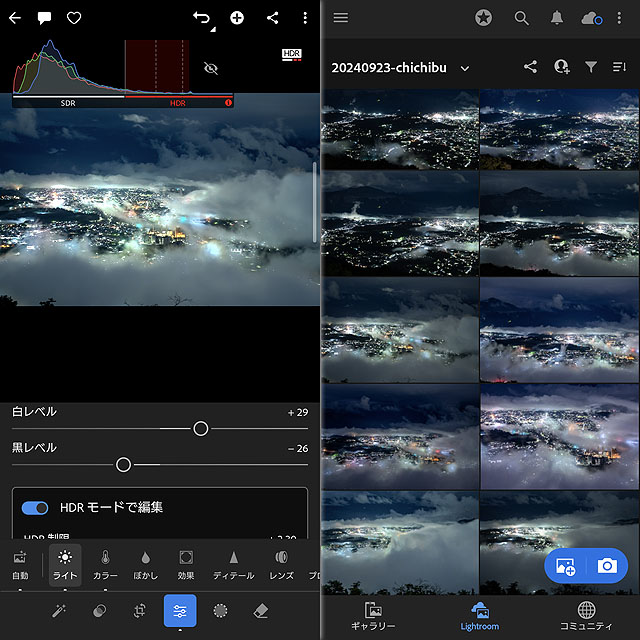The image size is (640, 640).
Task: Open the masking circle tool
Action: 220,610
